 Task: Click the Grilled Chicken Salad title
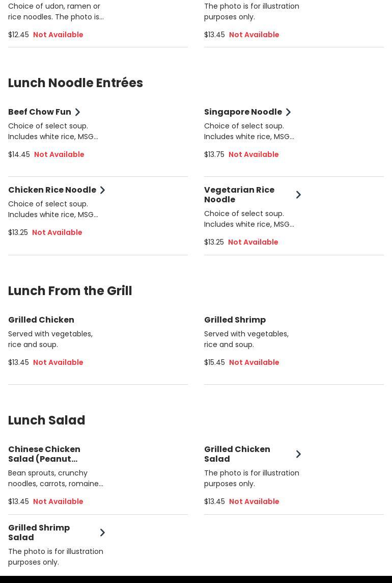pyautogui.click(x=237, y=454)
